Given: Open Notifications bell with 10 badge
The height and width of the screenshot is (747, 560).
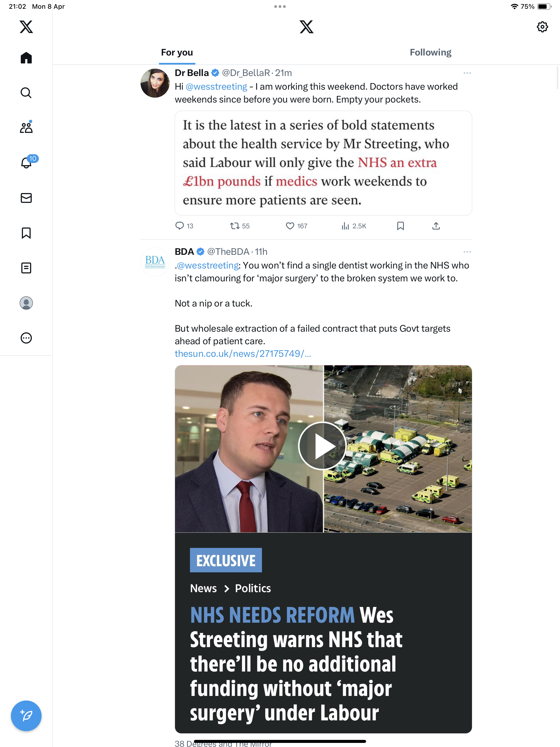Looking at the screenshot, I should [x=28, y=162].
